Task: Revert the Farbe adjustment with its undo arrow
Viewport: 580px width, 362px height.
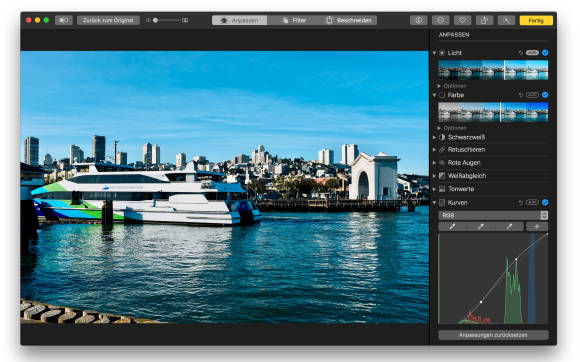Action: click(x=520, y=95)
